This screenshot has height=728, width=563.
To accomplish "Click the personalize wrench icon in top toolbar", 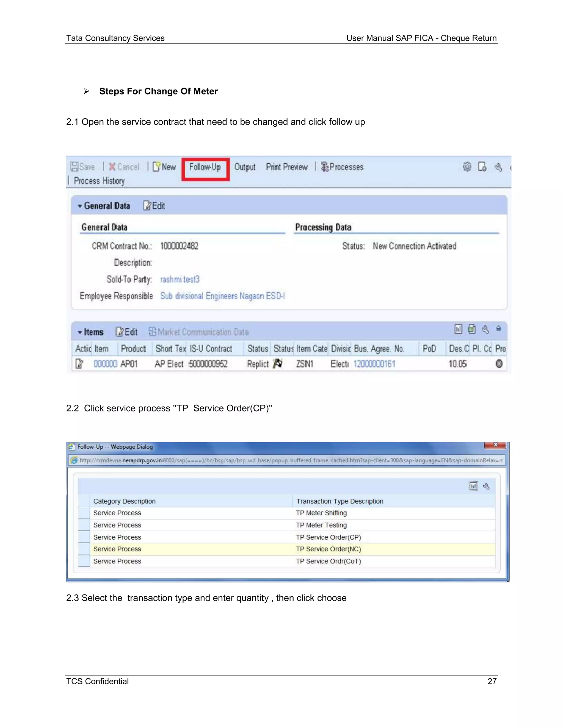I will (x=498, y=167).
